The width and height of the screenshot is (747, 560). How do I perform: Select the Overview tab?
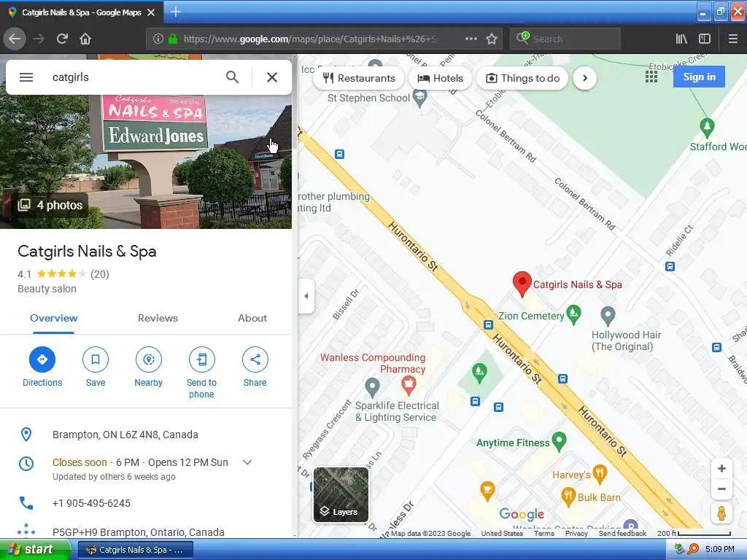pos(53,318)
